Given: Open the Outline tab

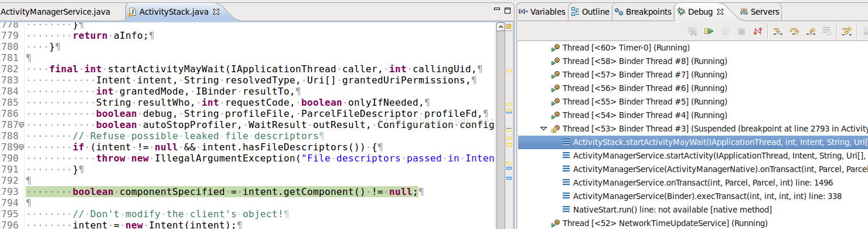Looking at the screenshot, I should click(x=590, y=12).
